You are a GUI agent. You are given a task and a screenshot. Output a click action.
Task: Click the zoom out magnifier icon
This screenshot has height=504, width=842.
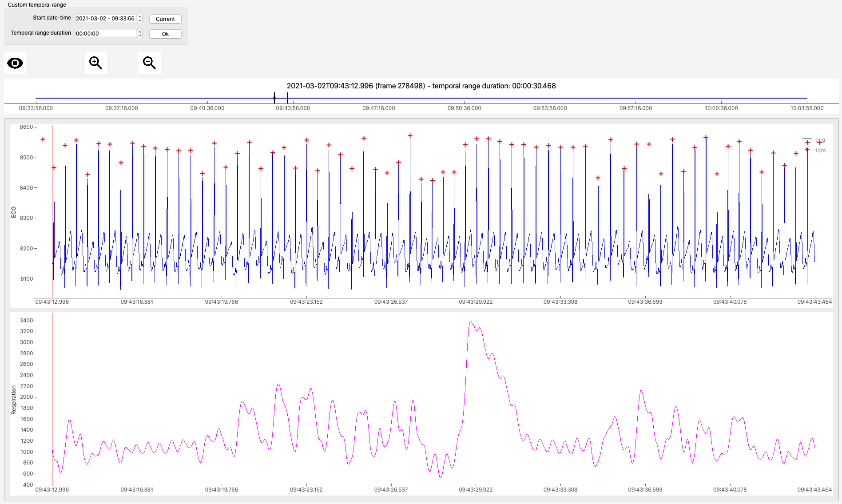point(149,63)
